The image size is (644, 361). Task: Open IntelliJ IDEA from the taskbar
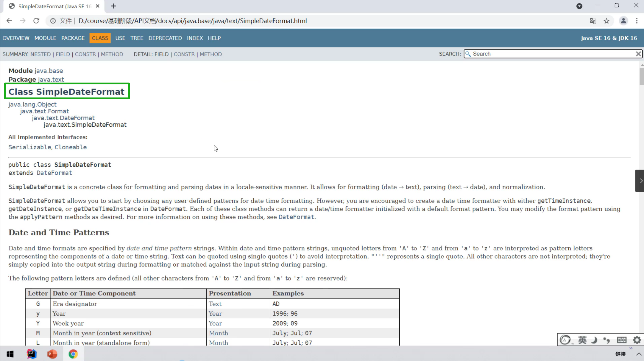pyautogui.click(x=32, y=354)
